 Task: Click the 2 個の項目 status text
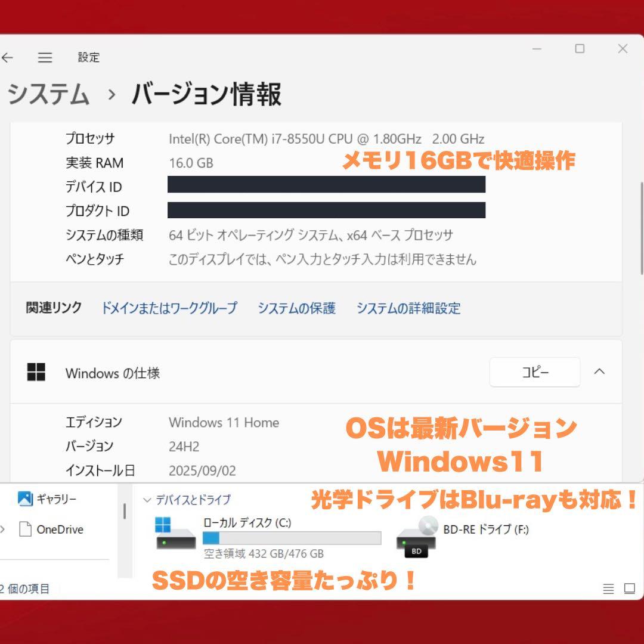point(24,589)
